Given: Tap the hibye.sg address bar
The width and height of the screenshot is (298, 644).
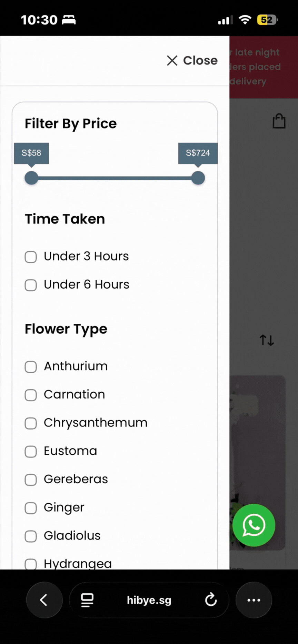Looking at the screenshot, I should [x=149, y=600].
